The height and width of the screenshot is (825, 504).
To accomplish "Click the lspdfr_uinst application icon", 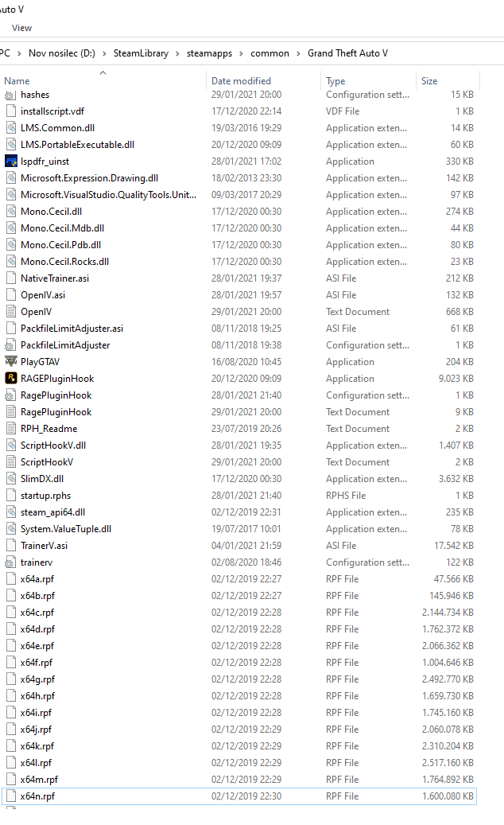I will (10, 161).
